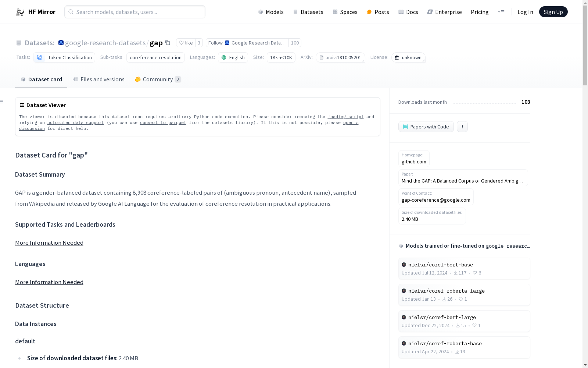588x368 pixels.
Task: Open the nielsr/coref-bert-large model card
Action: click(464, 321)
